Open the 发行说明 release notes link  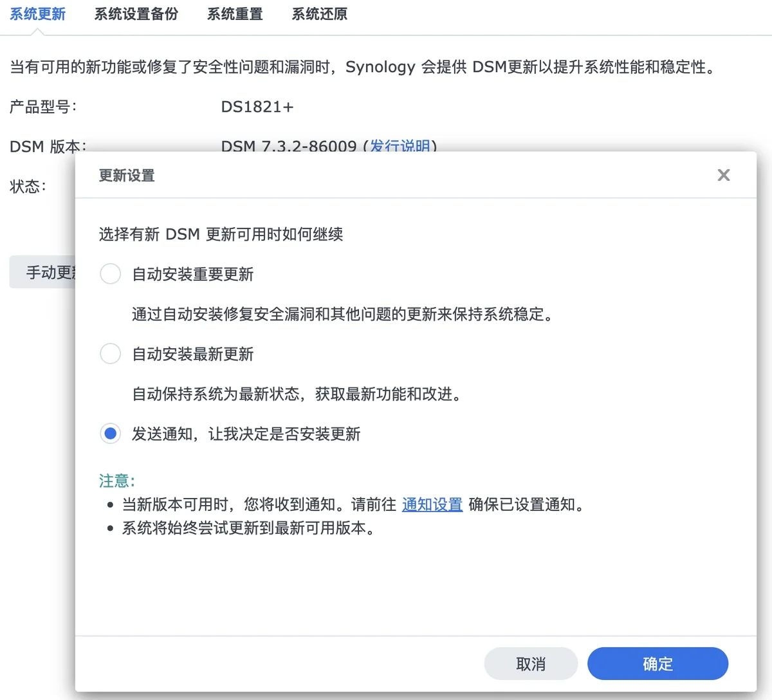pyautogui.click(x=400, y=146)
